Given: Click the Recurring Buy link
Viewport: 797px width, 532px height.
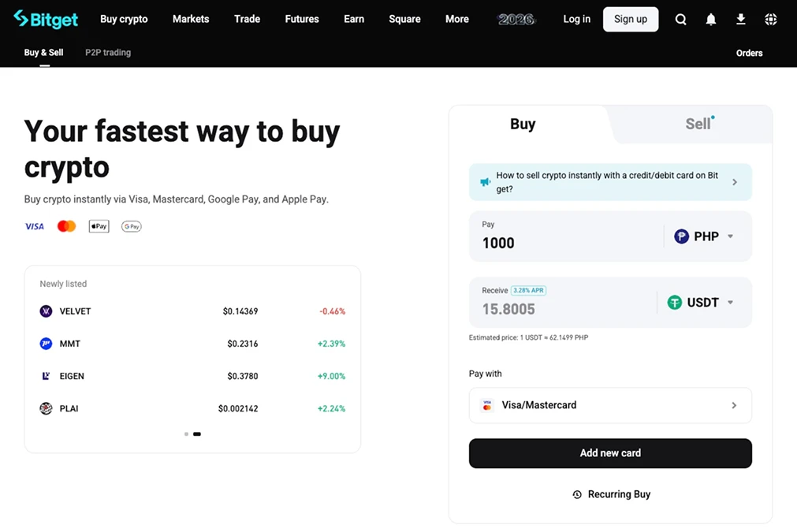Looking at the screenshot, I should point(612,494).
